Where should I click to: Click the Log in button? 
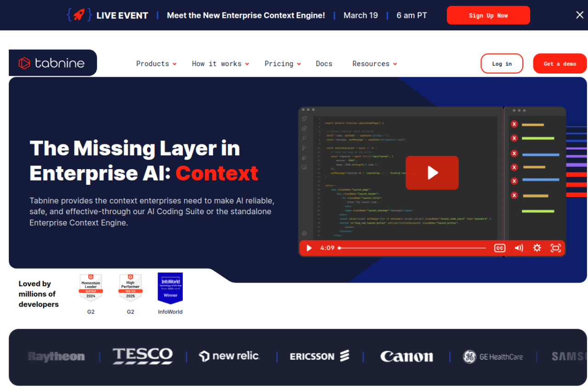click(x=502, y=63)
